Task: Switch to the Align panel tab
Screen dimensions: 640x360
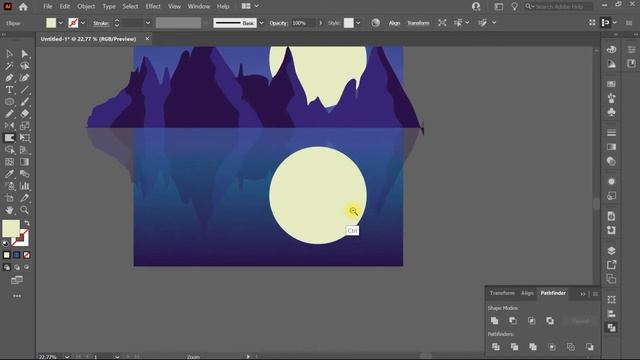Action: [x=527, y=293]
